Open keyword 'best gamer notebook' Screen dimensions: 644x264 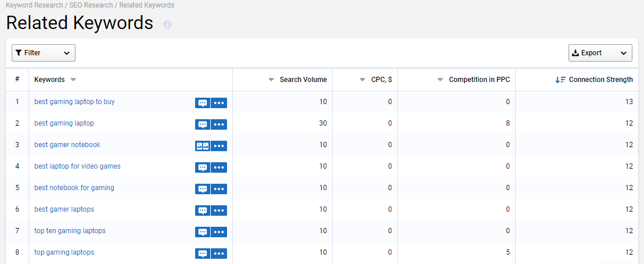point(67,145)
